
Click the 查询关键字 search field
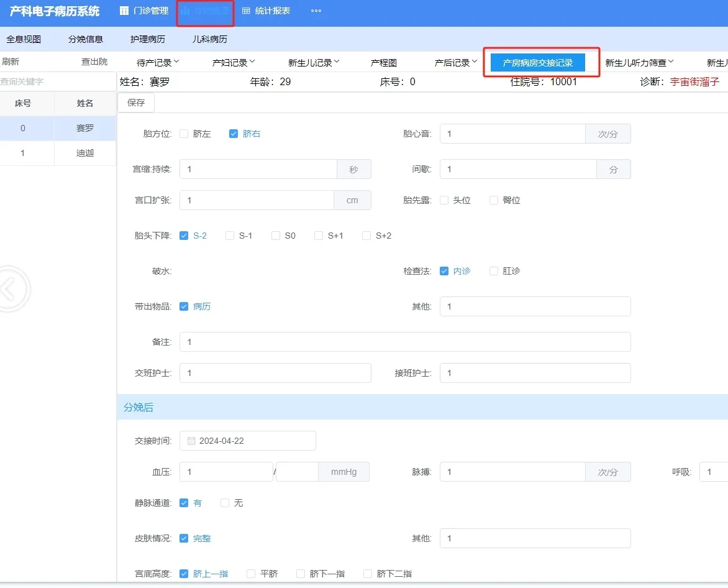[58, 81]
